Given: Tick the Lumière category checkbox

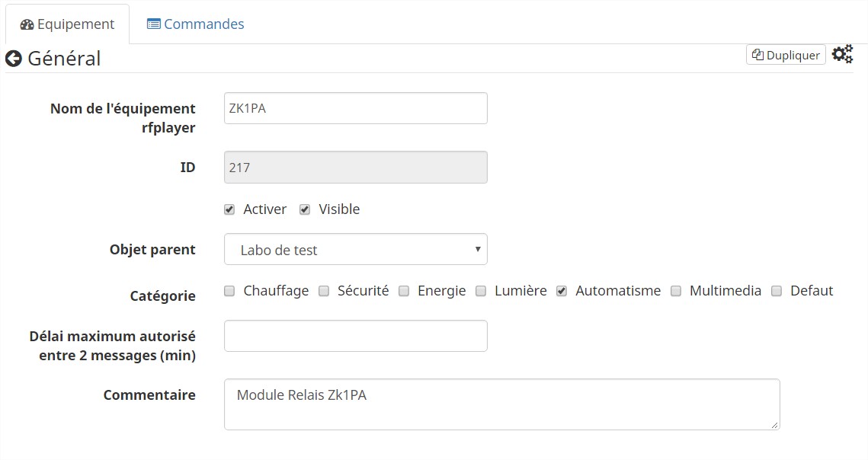Looking at the screenshot, I should (481, 291).
